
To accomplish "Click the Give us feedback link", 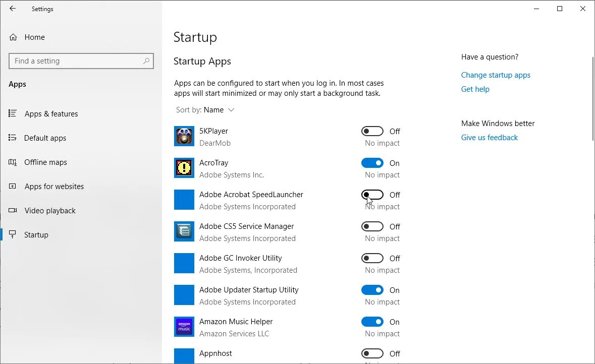I will pyautogui.click(x=489, y=138).
